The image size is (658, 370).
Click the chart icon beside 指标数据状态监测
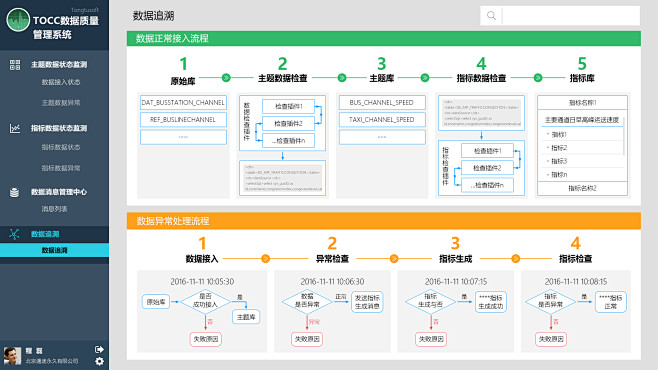pyautogui.click(x=15, y=128)
